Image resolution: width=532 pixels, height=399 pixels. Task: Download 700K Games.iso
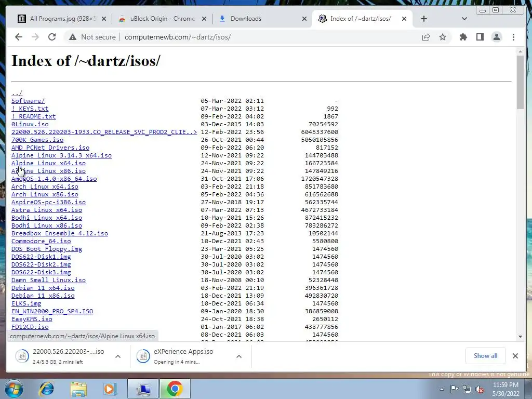(37, 140)
